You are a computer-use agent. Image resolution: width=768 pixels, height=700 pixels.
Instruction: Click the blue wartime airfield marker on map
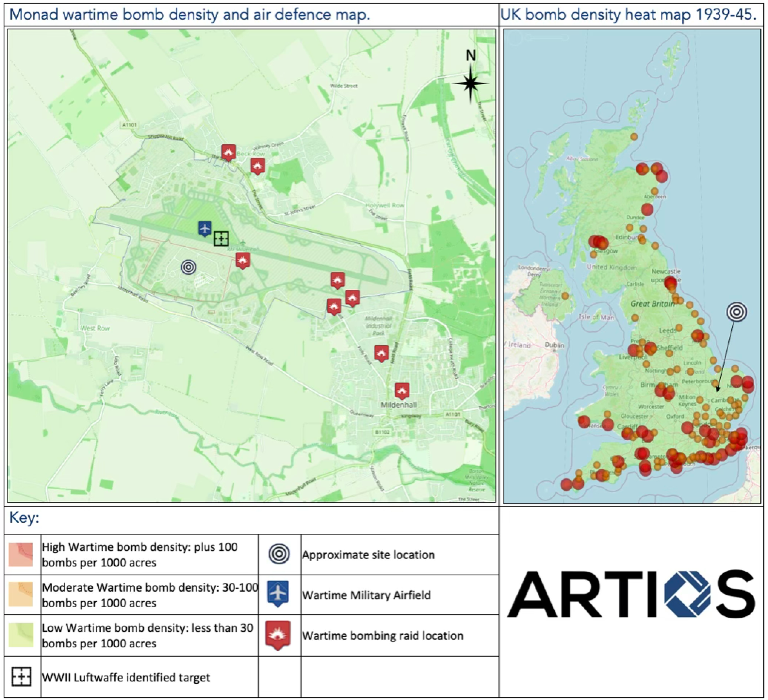(x=205, y=229)
